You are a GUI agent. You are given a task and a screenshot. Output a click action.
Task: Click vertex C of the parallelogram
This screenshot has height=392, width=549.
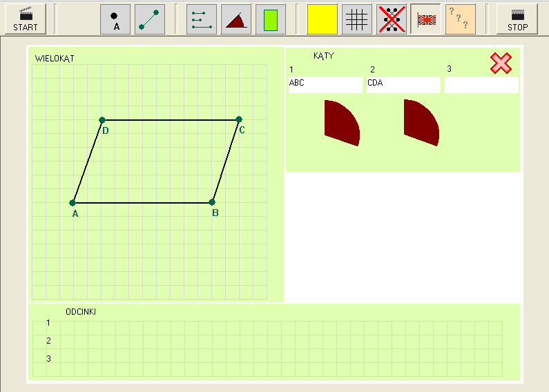pyautogui.click(x=239, y=119)
